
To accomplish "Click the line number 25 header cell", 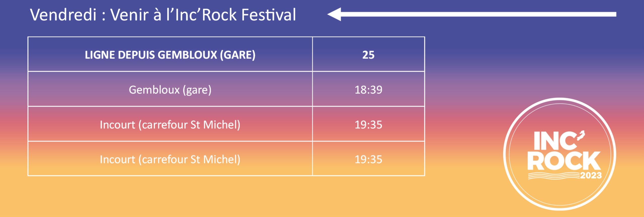I will [368, 54].
